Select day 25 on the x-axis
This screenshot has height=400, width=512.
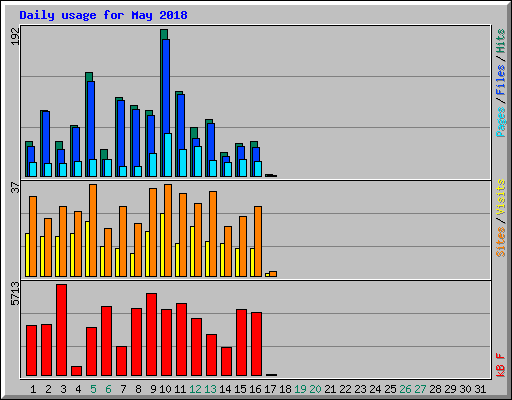[390, 389]
